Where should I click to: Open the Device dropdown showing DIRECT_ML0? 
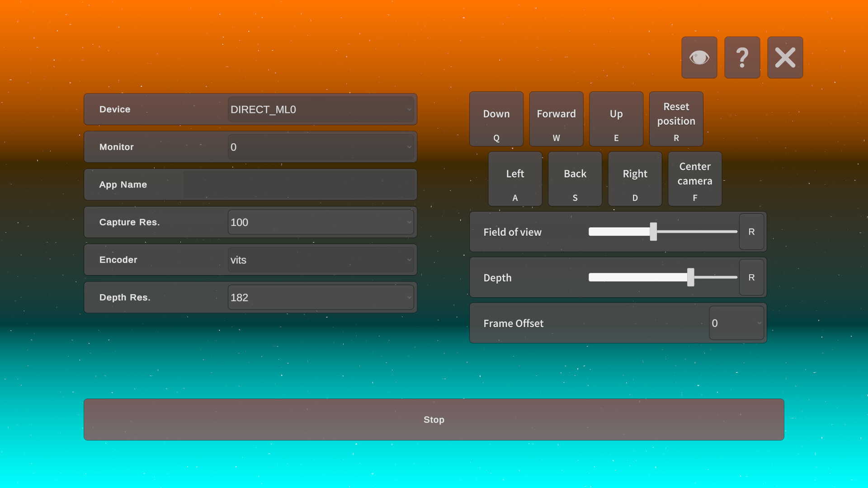(x=321, y=109)
